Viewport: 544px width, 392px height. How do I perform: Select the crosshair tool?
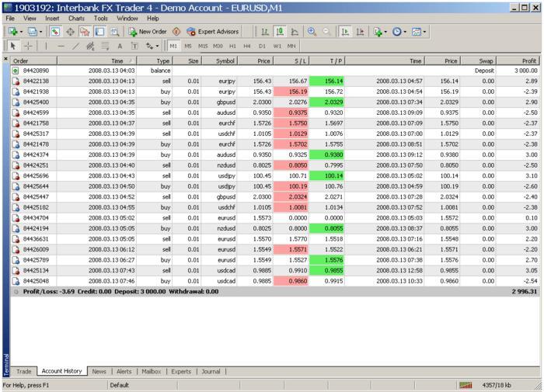point(29,46)
